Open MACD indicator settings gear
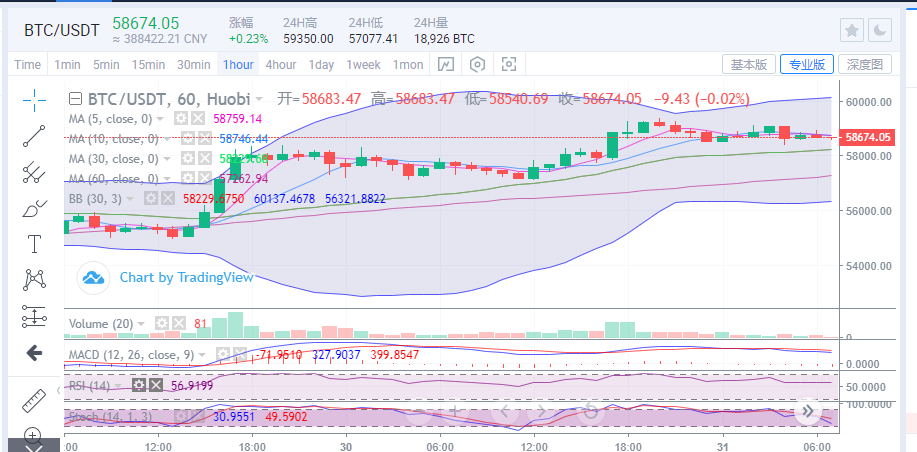Viewport: 917px width, 452px height. [x=222, y=354]
